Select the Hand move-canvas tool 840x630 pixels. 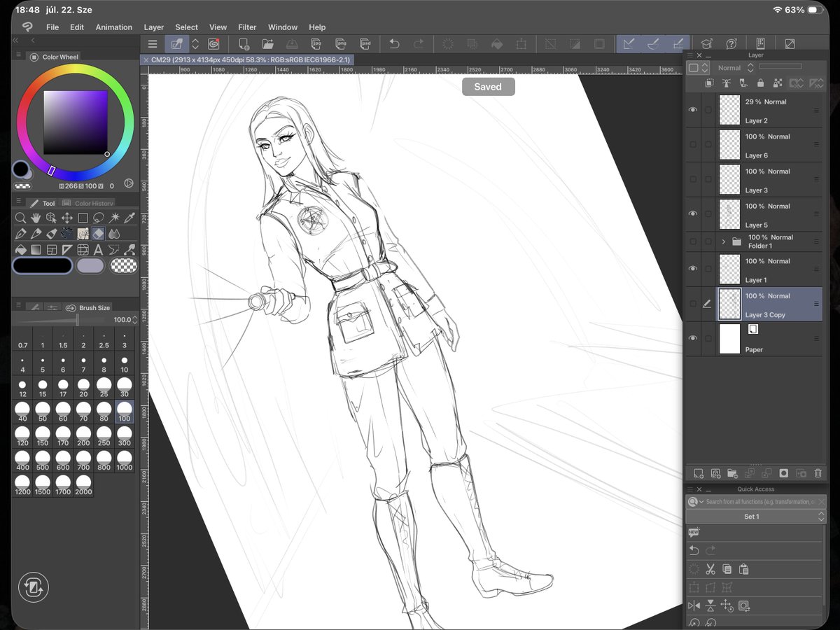click(36, 218)
